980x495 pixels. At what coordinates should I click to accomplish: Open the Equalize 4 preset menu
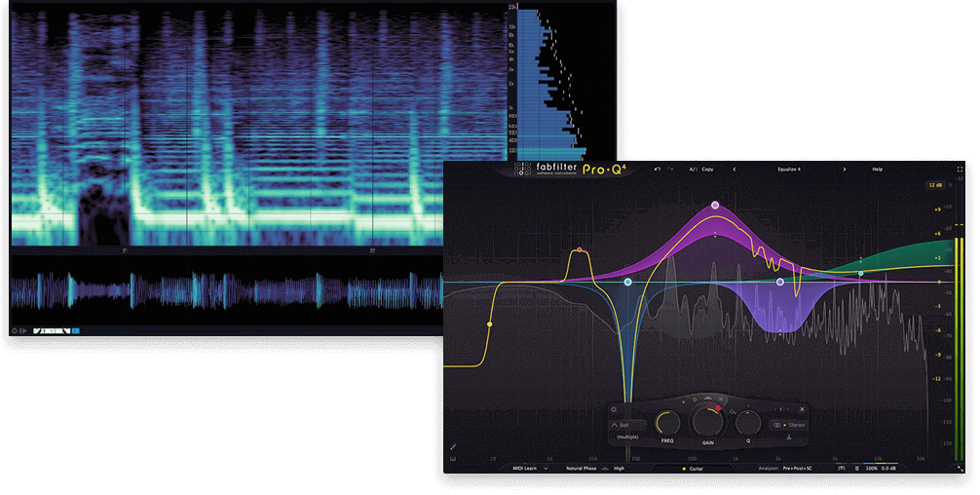[789, 170]
